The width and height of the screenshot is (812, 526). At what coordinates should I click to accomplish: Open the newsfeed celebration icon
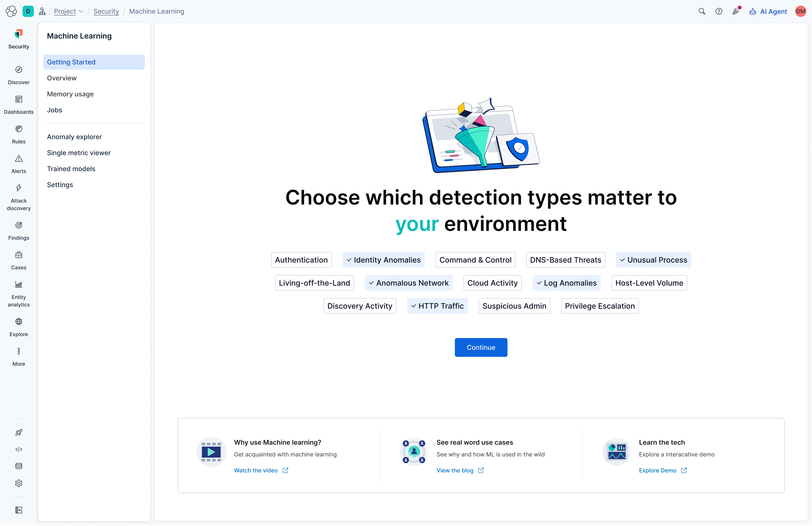tap(736, 11)
